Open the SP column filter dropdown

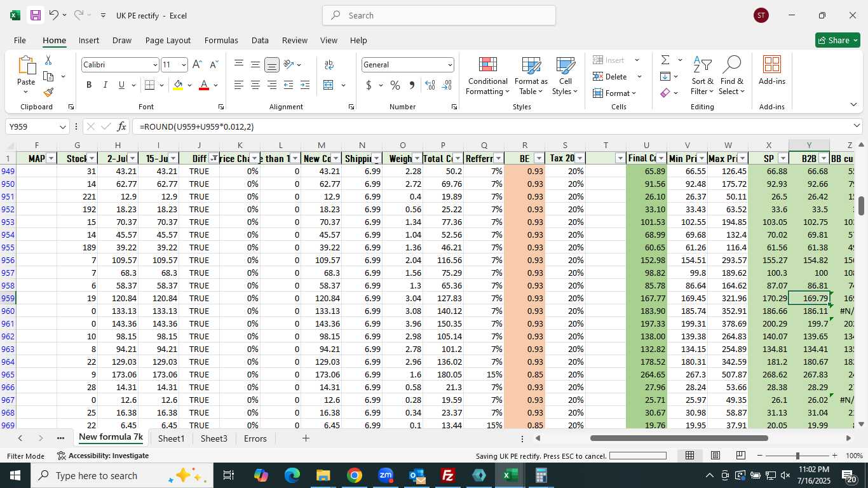tap(783, 158)
